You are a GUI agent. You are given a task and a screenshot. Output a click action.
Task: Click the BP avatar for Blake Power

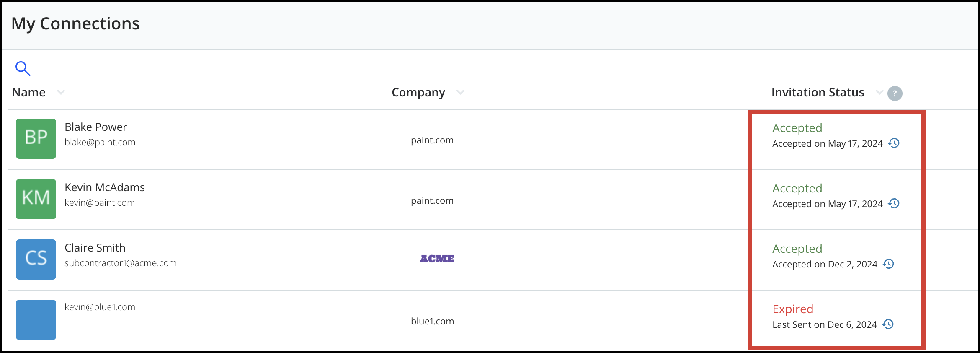[36, 139]
